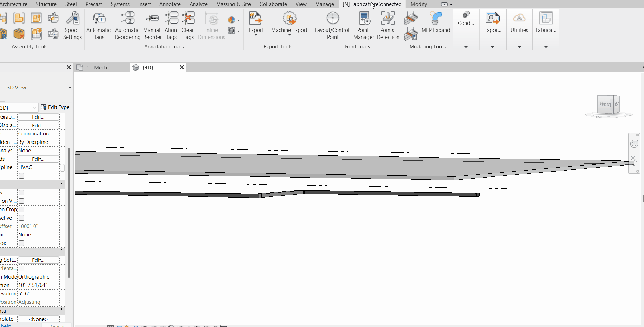Click Edit... button in the 'ds' row
This screenshot has height=327, width=644.
pos(38,159)
